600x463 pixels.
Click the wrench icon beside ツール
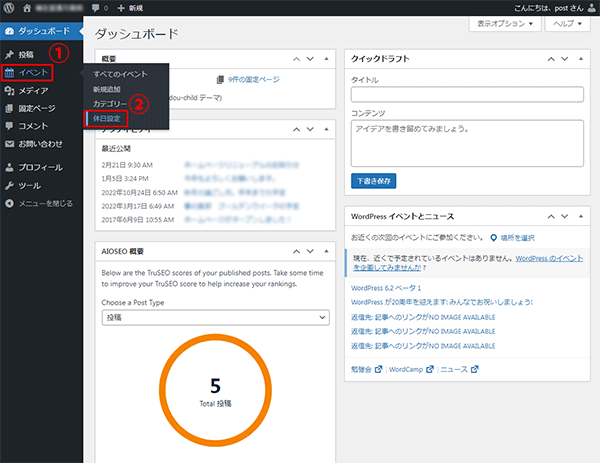tap(10, 186)
